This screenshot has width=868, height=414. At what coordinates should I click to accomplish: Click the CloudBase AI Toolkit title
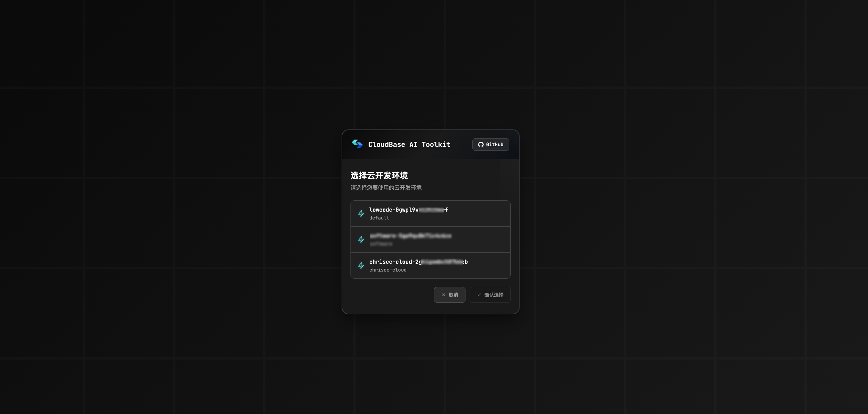[x=409, y=145]
